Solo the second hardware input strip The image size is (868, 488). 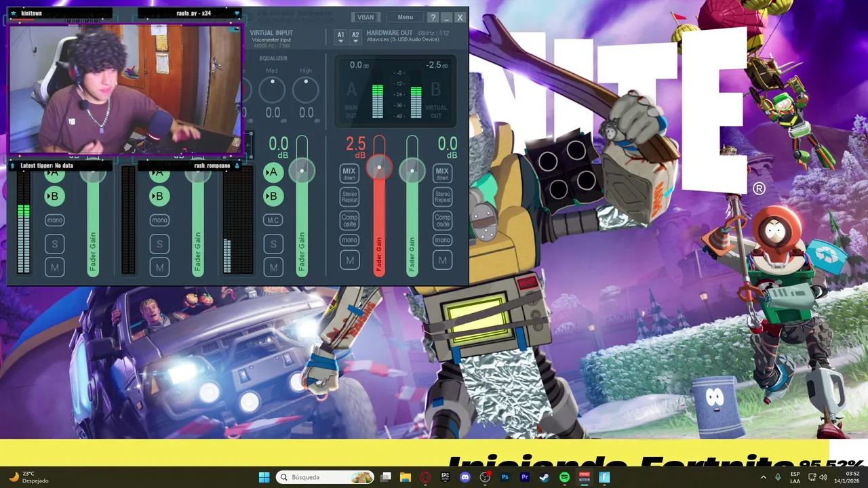pyautogui.click(x=159, y=244)
